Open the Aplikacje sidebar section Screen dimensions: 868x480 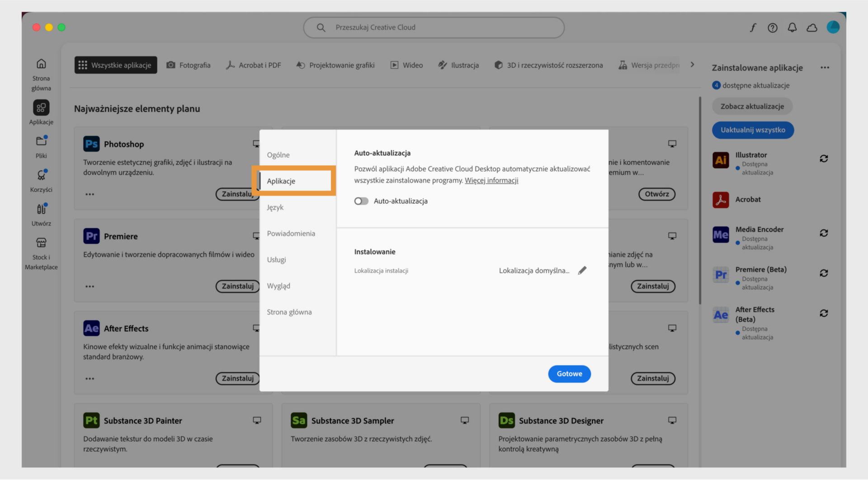point(41,112)
